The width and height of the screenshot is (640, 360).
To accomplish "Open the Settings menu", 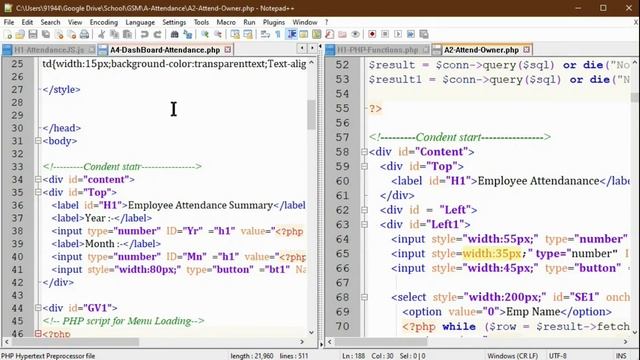I will click(x=174, y=22).
